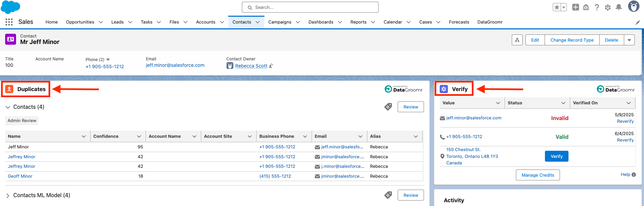The width and height of the screenshot is (644, 206).
Task: Click the Contact record icon
Action: click(x=11, y=39)
